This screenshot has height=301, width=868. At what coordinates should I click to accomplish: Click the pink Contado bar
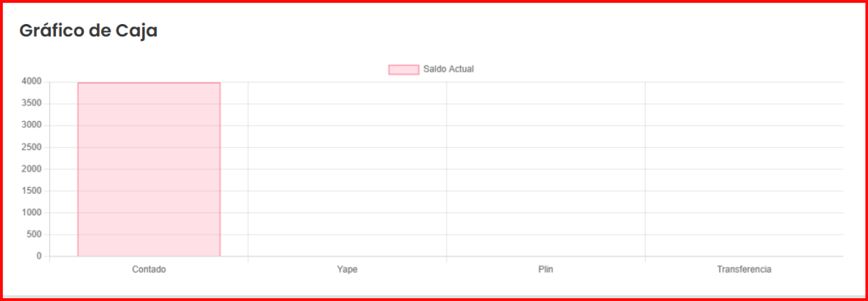point(149,169)
